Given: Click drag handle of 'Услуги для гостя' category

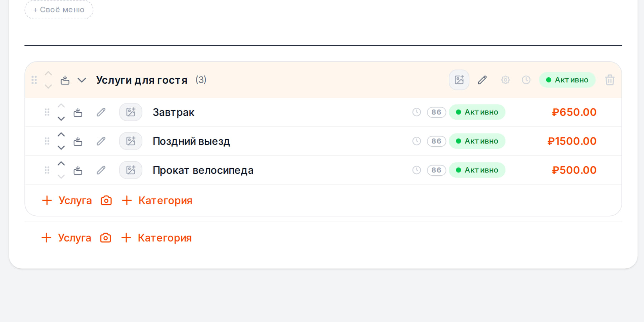Looking at the screenshot, I should coord(34,80).
